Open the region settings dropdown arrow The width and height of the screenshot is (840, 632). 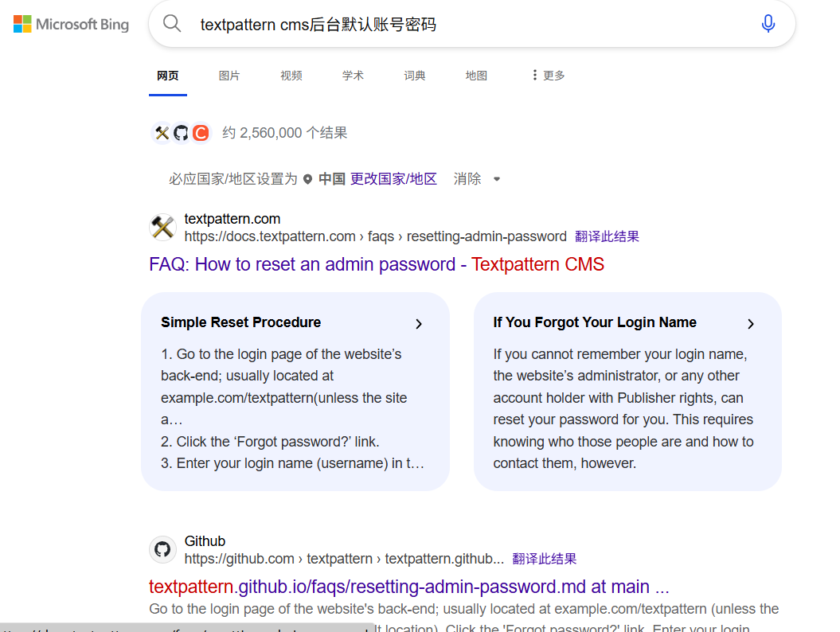497,179
